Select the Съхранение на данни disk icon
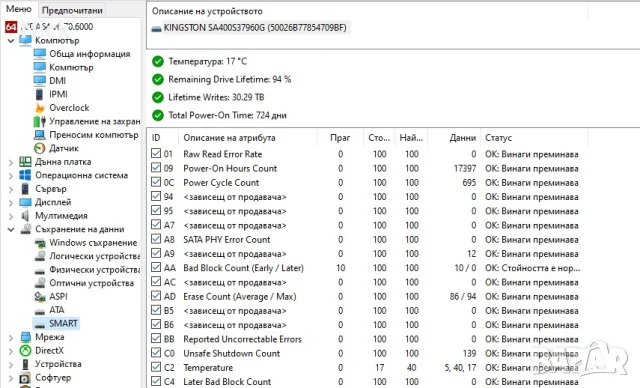The height and width of the screenshot is (388, 640). [x=26, y=229]
